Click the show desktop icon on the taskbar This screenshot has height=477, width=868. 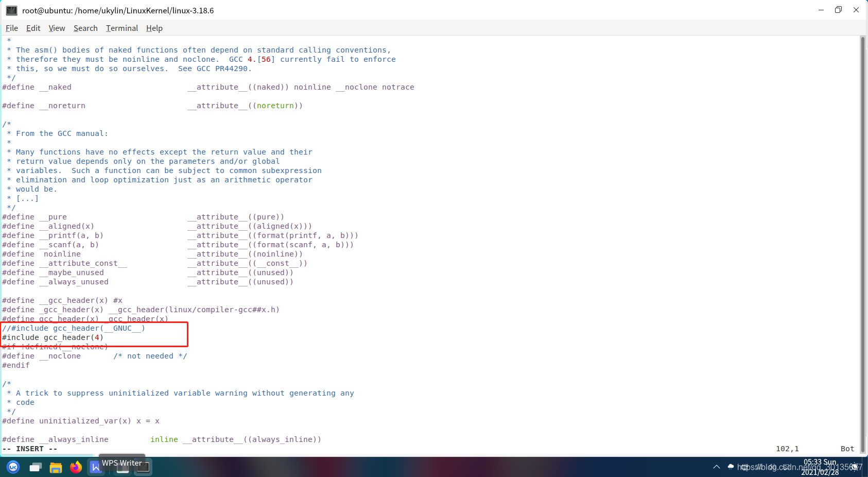click(x=35, y=467)
